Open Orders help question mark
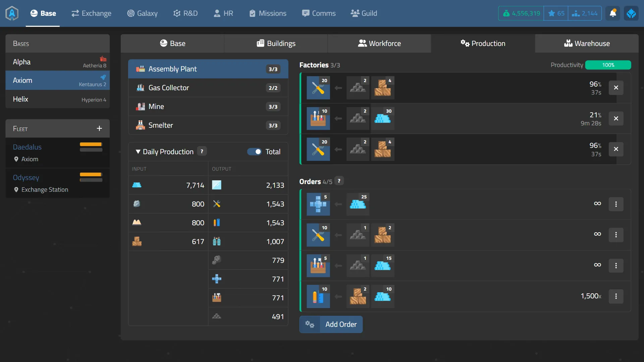This screenshot has width=644, height=362. pos(339,181)
